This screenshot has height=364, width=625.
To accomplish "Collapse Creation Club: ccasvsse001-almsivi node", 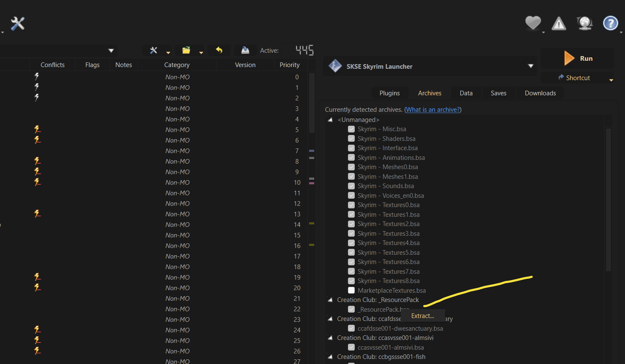I will (330, 338).
